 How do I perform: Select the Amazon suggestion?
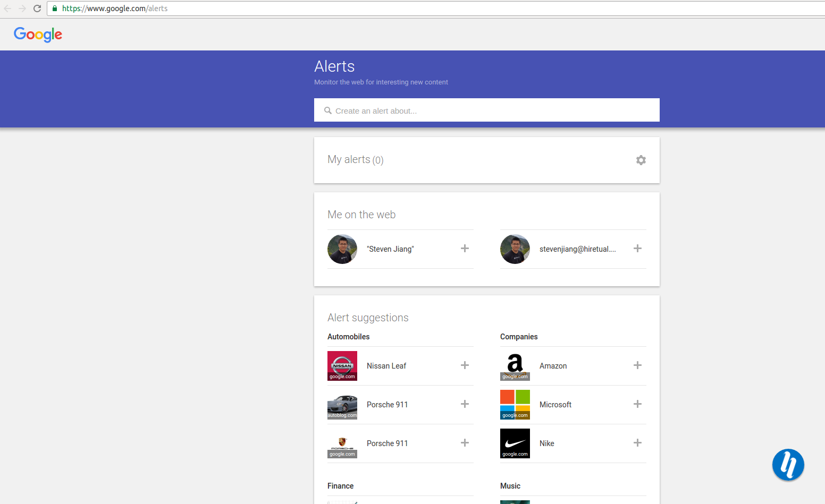tap(553, 366)
